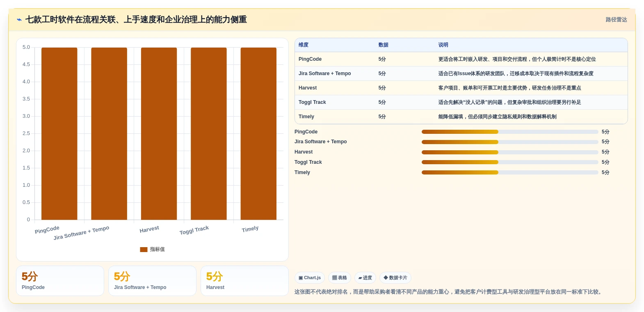
Task: Click the main title 七款工时软件 heading
Action: point(136,20)
